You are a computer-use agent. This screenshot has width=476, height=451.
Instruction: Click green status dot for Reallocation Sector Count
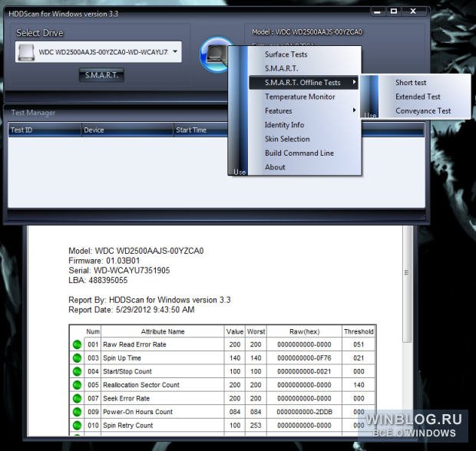click(78, 385)
